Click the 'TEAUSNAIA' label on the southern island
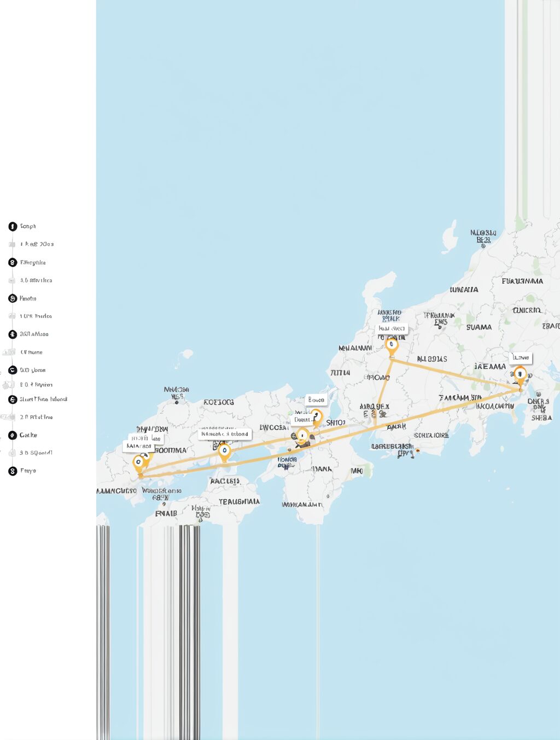560x740 pixels. [239, 501]
